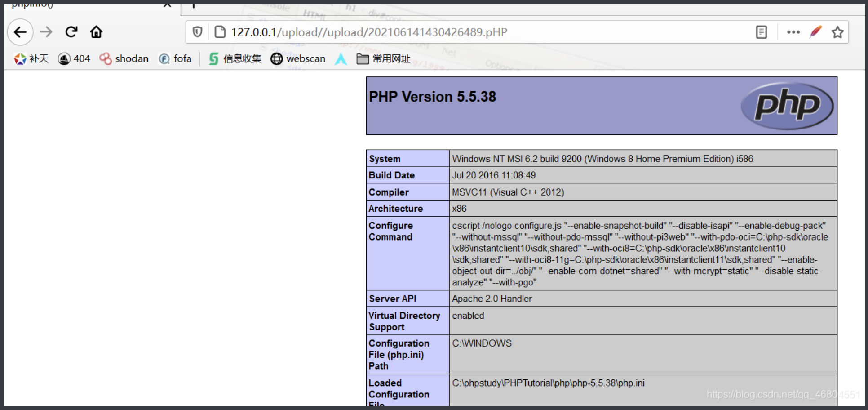The height and width of the screenshot is (410, 868).
Task: Click the System row label
Action: 385,159
